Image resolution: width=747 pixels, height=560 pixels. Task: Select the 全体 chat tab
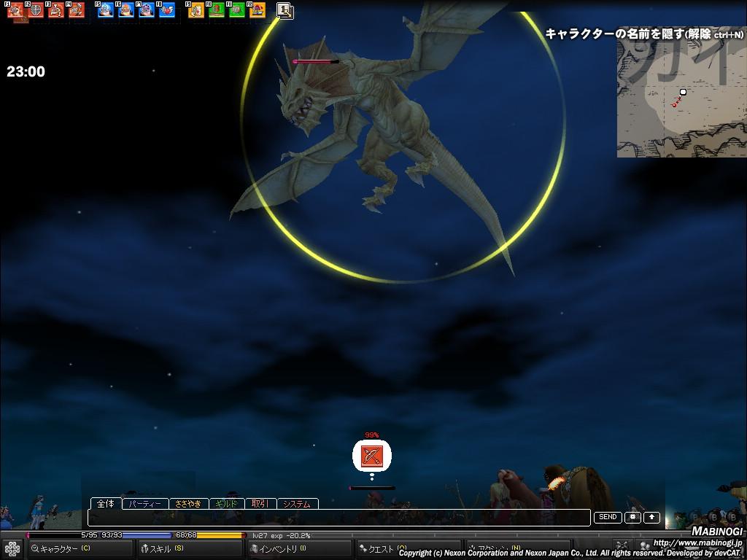pos(106,504)
